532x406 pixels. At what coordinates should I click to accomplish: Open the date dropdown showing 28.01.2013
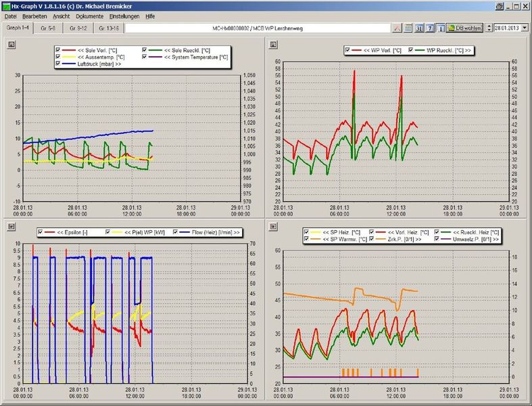pyautogui.click(x=525, y=28)
